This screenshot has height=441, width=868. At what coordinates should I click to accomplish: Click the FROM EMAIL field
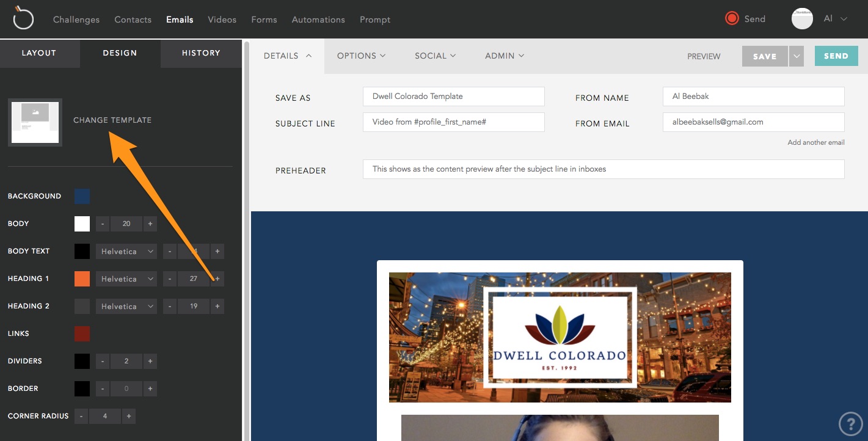[x=753, y=122]
